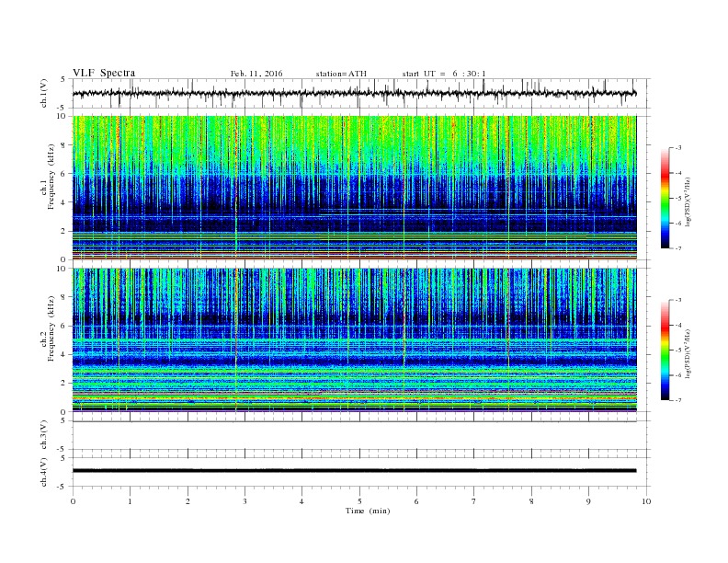
Task: Click the "station=ATH" header label
Action: (341, 74)
